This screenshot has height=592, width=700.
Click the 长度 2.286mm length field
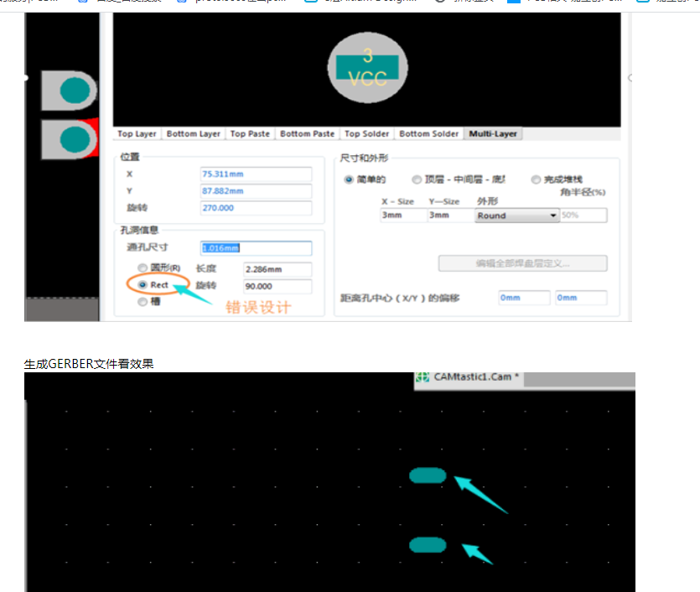click(277, 270)
